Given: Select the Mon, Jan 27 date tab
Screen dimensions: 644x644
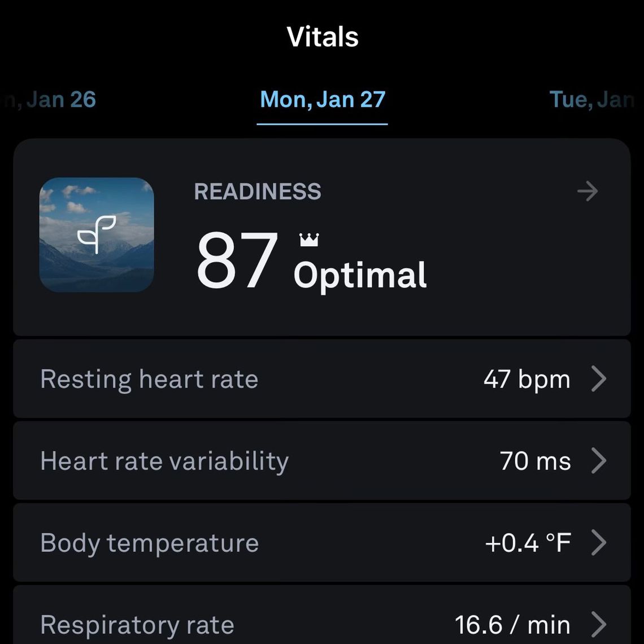Looking at the screenshot, I should point(323,99).
